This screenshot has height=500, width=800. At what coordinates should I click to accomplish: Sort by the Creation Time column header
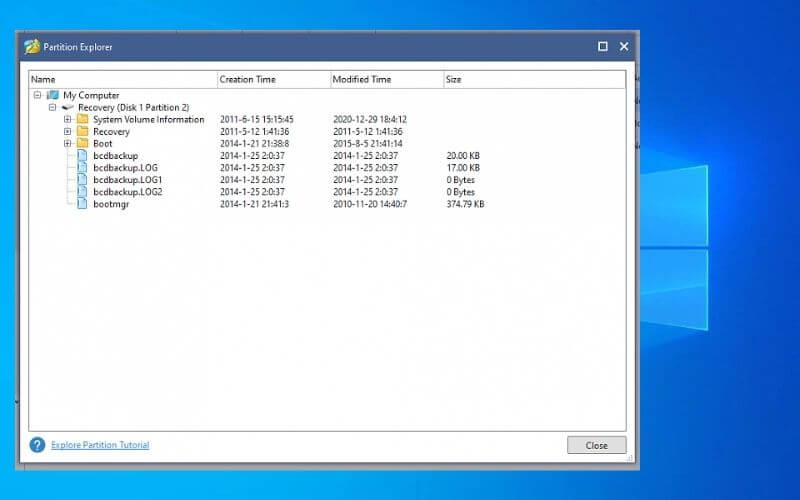click(x=273, y=79)
